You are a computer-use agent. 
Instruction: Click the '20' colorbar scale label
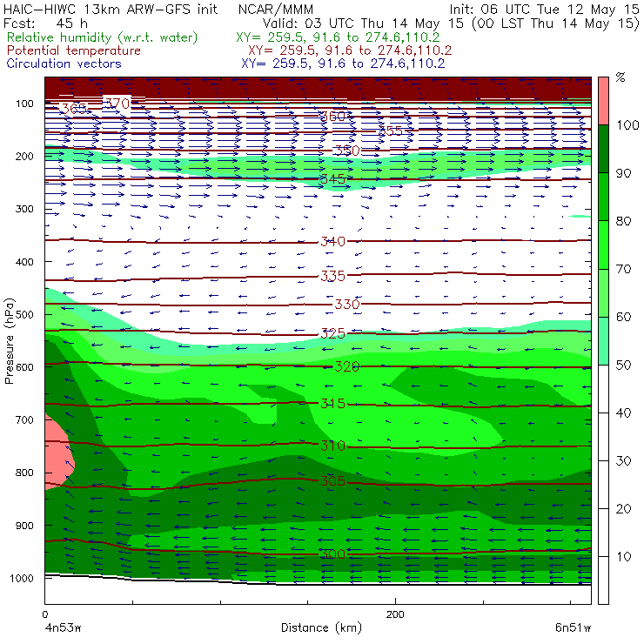point(623,509)
